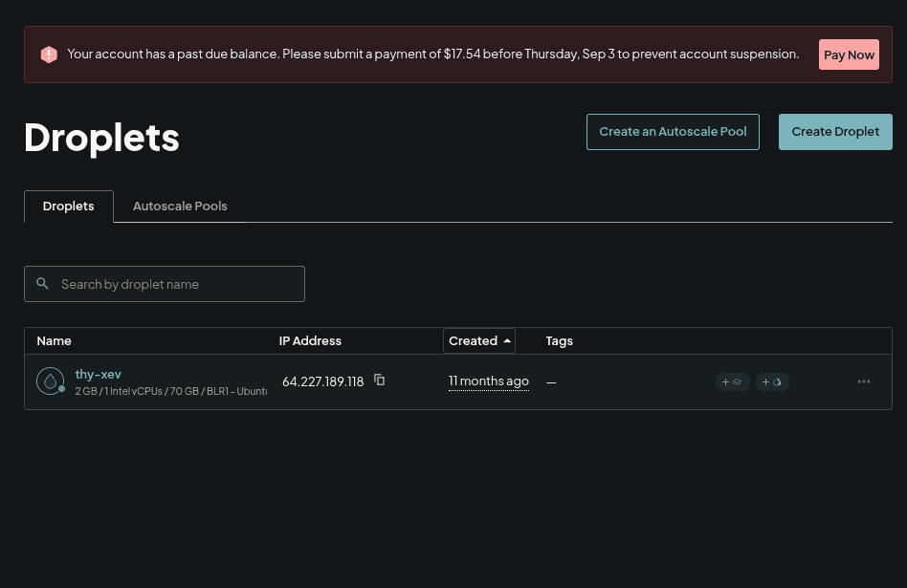Click the plus stacked-layers chip on the thy-xev row
The image size is (907, 588).
[732, 381]
